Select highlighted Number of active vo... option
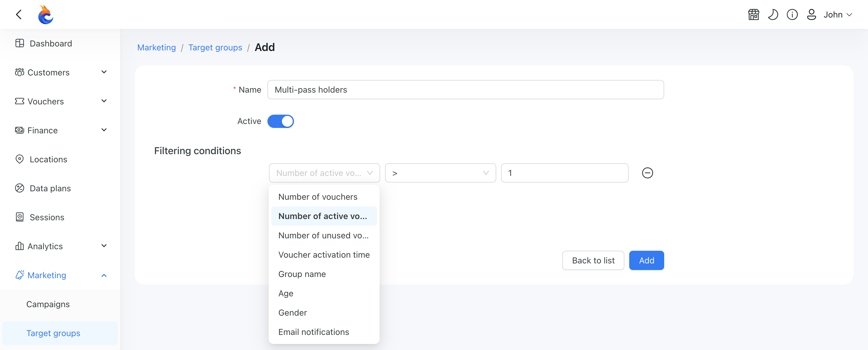Screen dimensions: 868x350 tap(324, 216)
